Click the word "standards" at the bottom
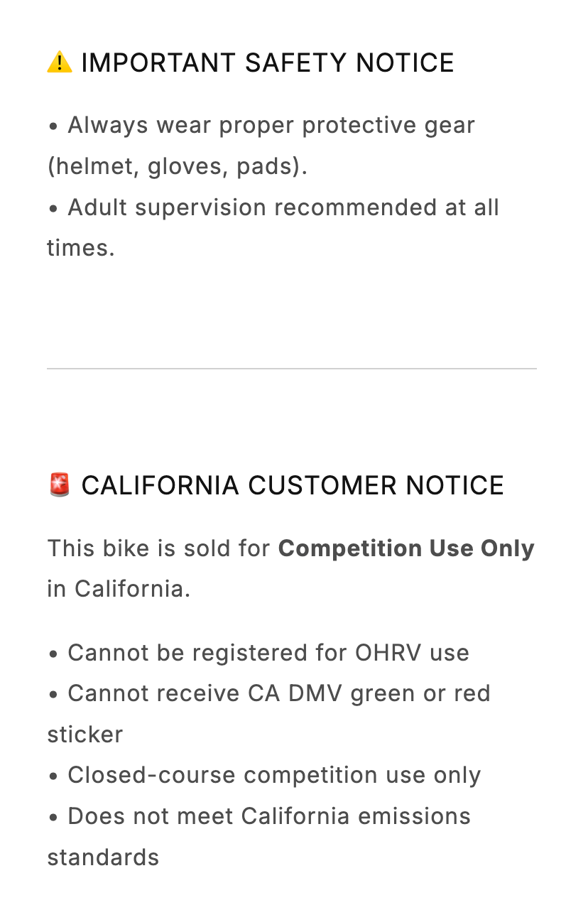Image resolution: width=588 pixels, height=905 pixels. (103, 857)
